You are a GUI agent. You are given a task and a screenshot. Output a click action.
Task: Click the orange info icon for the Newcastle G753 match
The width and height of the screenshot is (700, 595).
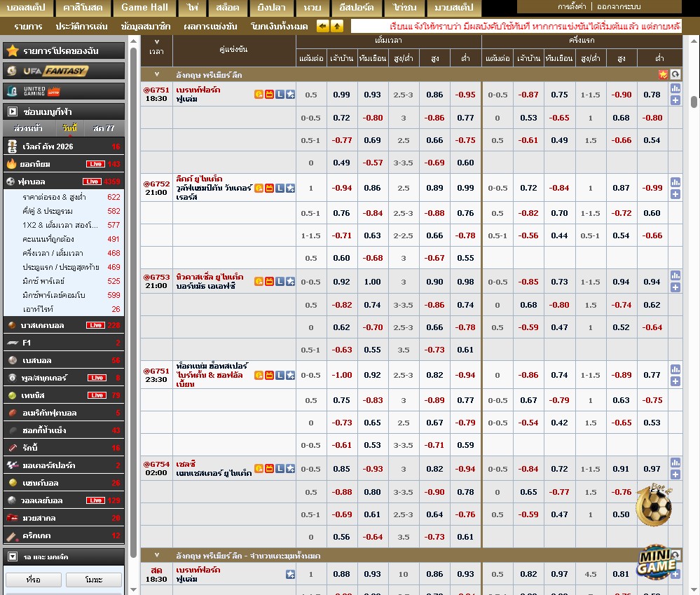pyautogui.click(x=259, y=281)
